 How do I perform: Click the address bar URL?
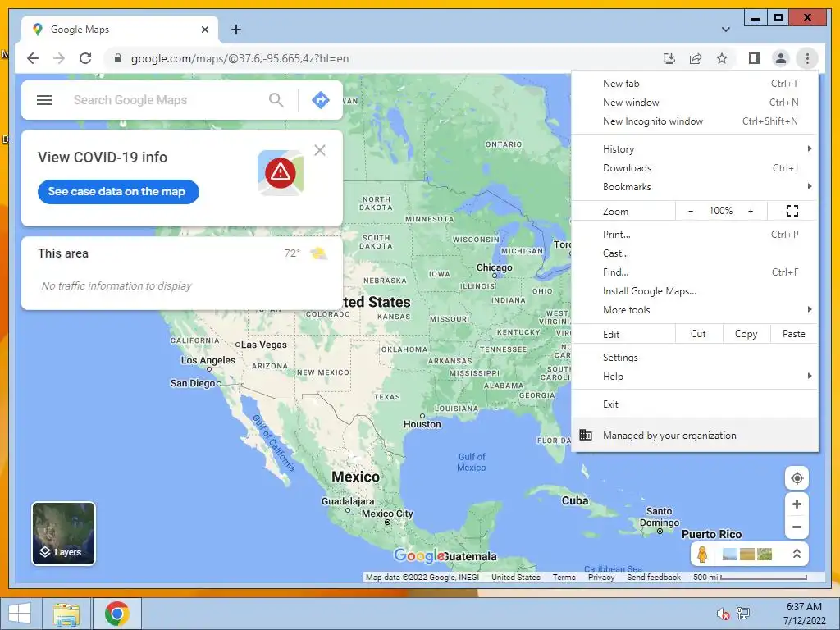tap(240, 58)
